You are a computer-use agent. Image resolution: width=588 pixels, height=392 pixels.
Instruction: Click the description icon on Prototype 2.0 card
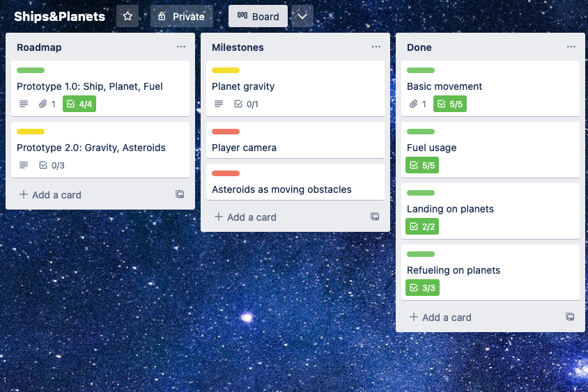24,165
